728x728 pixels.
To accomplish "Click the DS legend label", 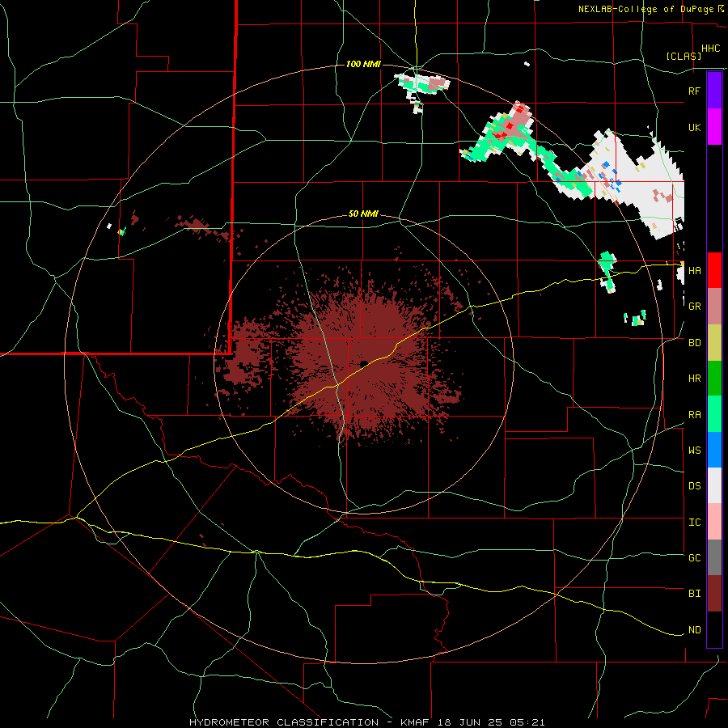I will pos(694,486).
